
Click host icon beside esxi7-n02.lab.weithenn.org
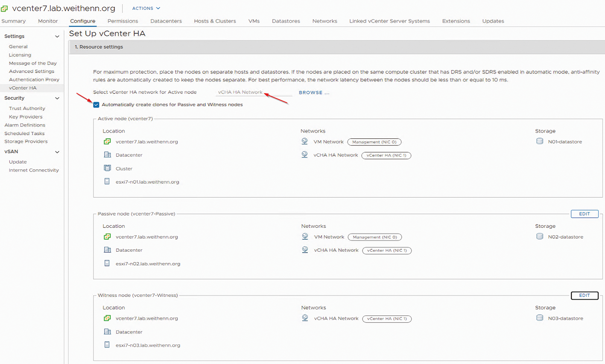click(x=107, y=263)
